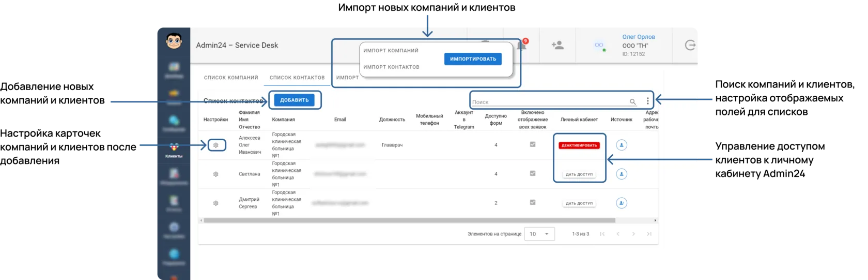Click the Мобильный телефон column header
The image size is (868, 280).
point(429,120)
